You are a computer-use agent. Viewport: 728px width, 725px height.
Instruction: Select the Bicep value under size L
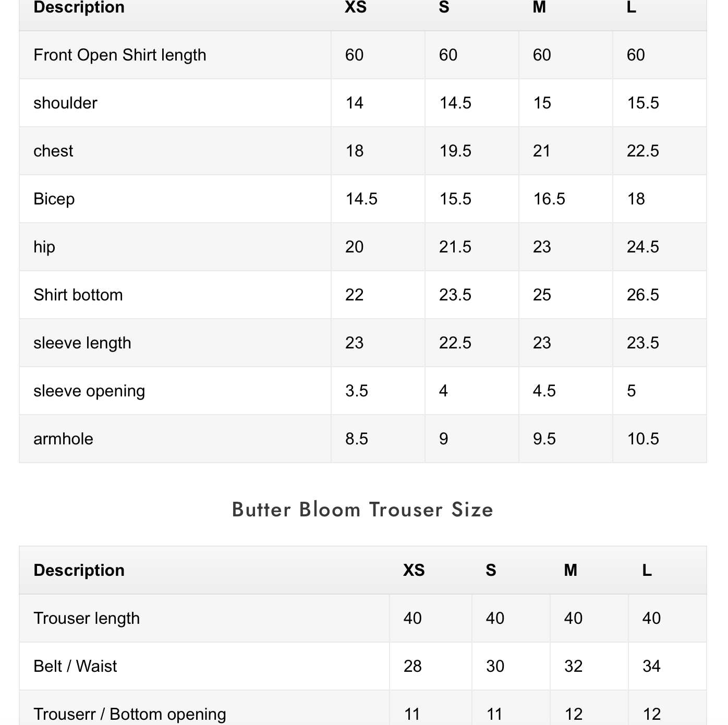pos(636,199)
